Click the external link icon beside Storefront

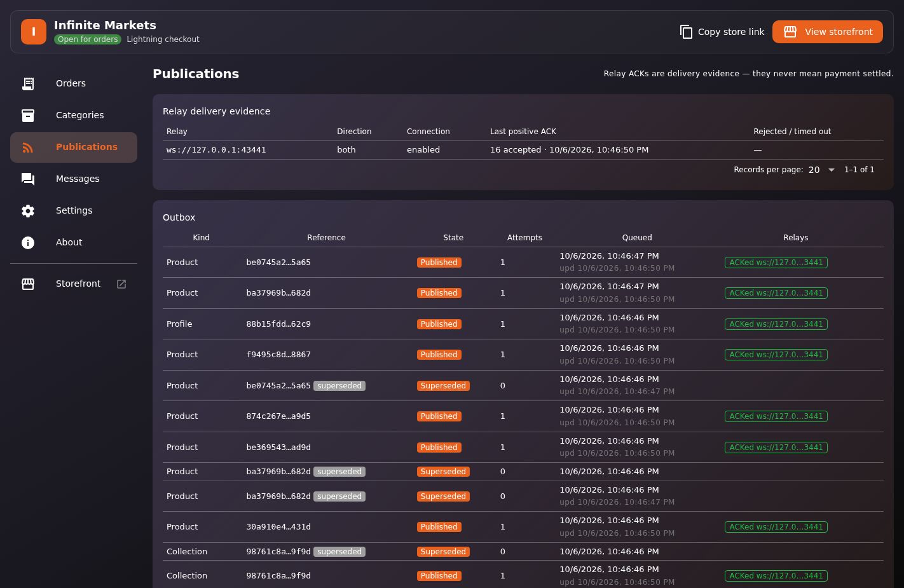click(121, 284)
